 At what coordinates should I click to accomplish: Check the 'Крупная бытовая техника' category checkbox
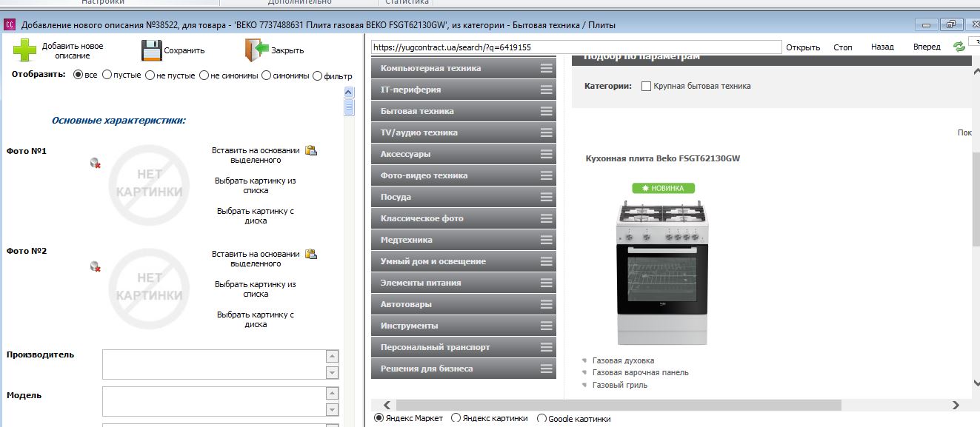pyautogui.click(x=646, y=86)
